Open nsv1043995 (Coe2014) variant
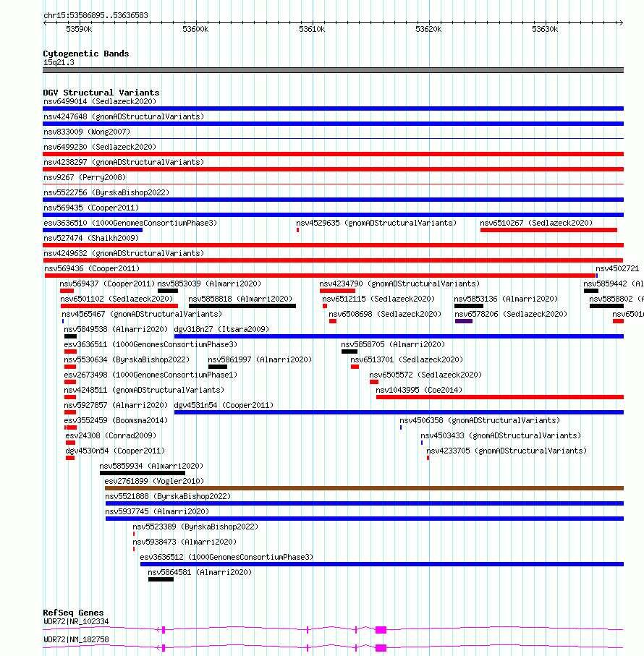Screen dimensions: 644x656 pos(419,390)
